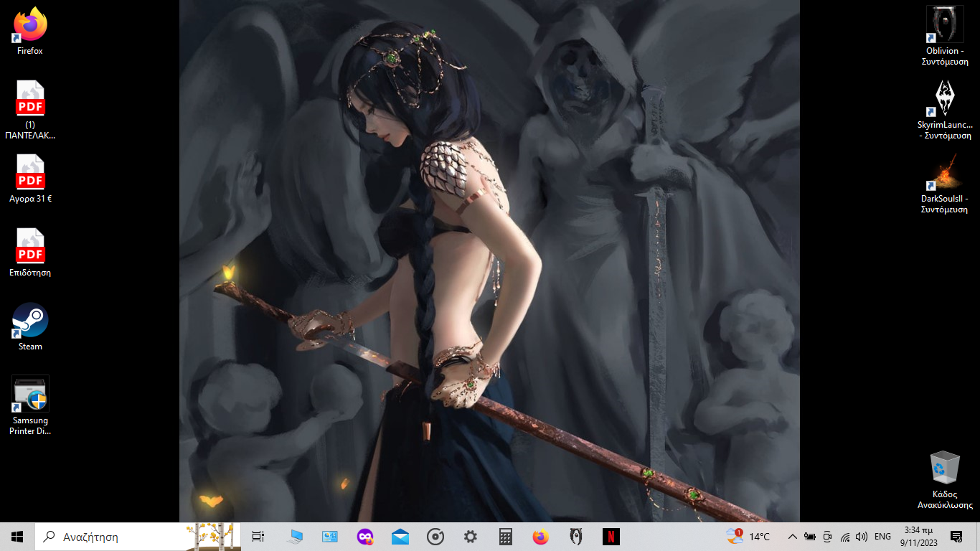Open the Mail app in taskbar

[x=400, y=537]
